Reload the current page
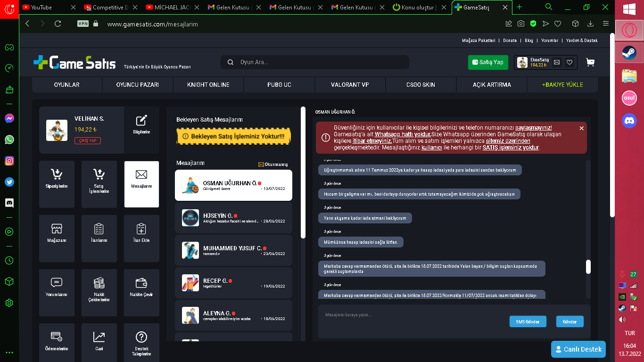The image size is (644, 362). point(58,24)
